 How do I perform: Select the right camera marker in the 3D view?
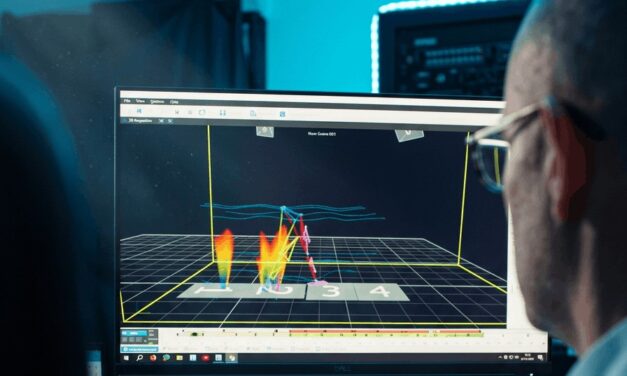click(409, 134)
